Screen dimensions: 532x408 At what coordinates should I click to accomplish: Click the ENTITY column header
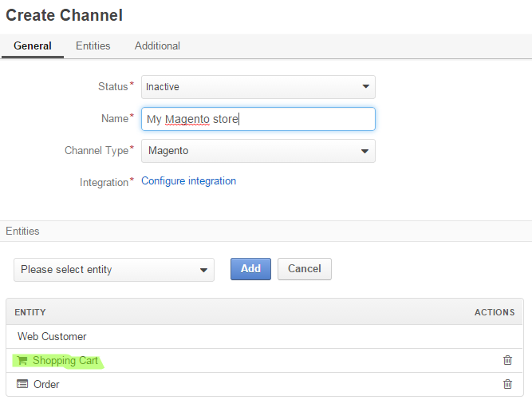(x=30, y=312)
